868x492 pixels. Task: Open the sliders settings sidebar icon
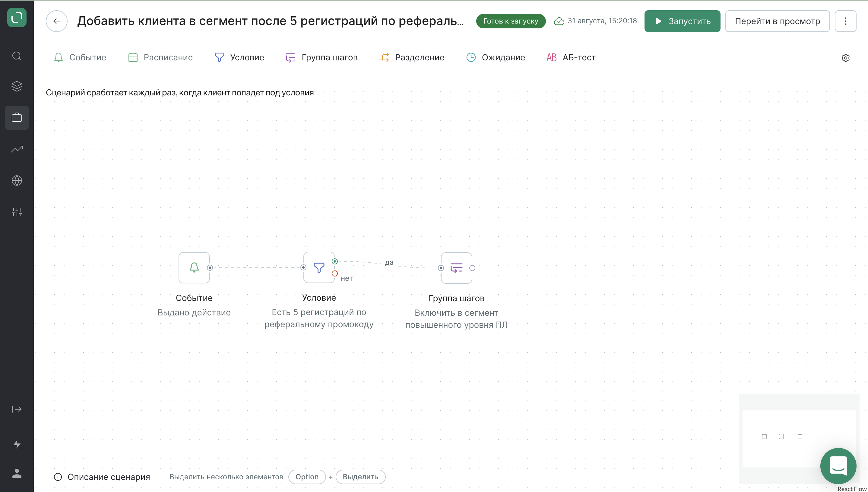click(x=17, y=212)
